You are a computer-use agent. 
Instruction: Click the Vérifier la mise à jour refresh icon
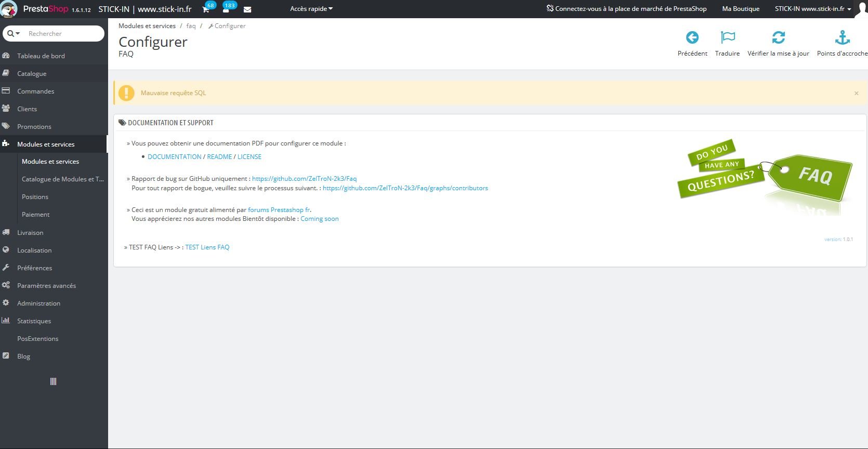click(x=778, y=37)
